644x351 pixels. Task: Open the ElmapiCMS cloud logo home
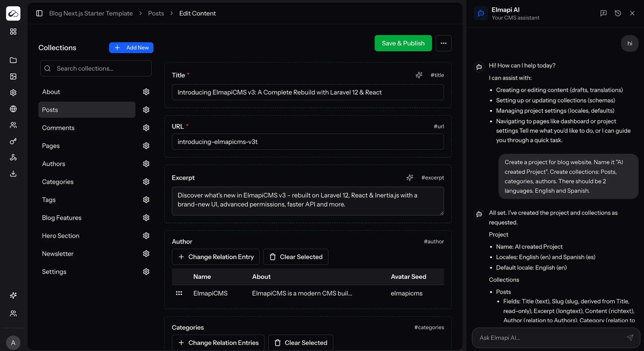pyautogui.click(x=13, y=13)
